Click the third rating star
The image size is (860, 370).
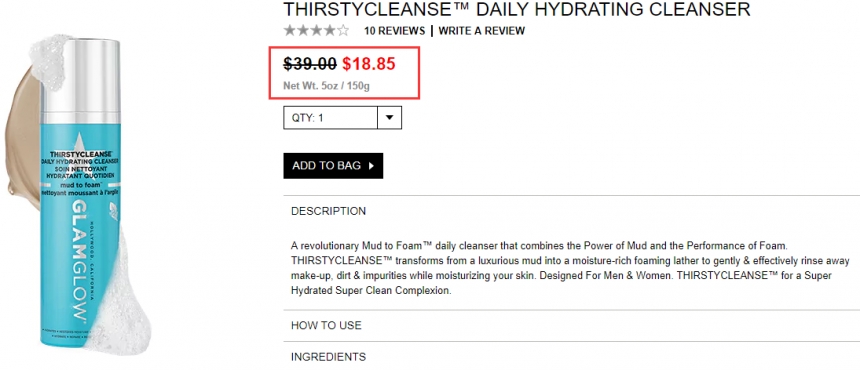(x=316, y=31)
